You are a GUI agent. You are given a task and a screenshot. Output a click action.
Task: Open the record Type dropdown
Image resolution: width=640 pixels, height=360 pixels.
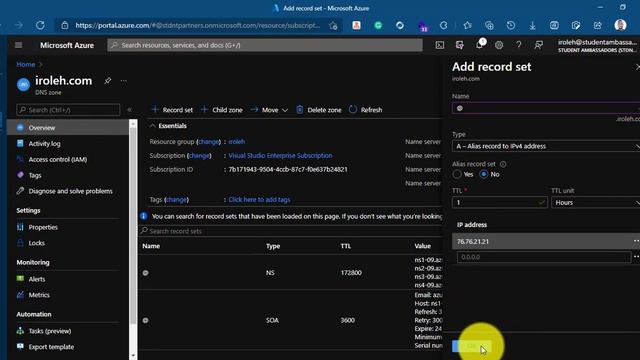point(546,146)
